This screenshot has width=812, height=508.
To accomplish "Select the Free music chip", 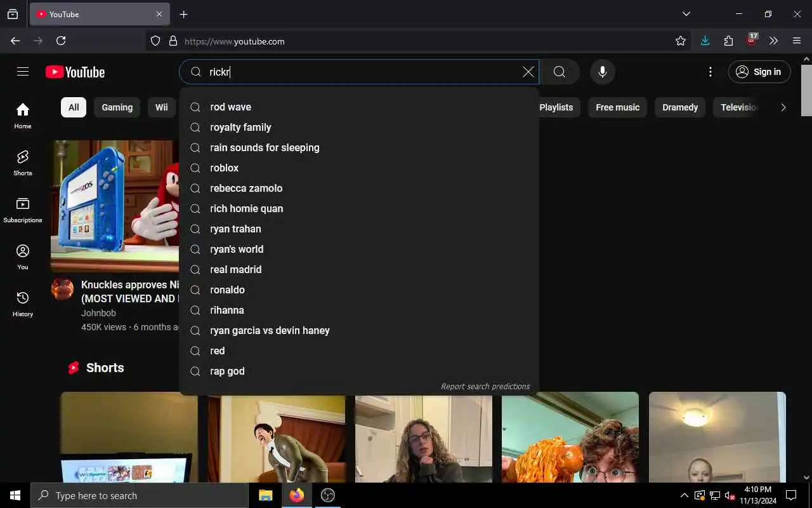I will (x=617, y=107).
